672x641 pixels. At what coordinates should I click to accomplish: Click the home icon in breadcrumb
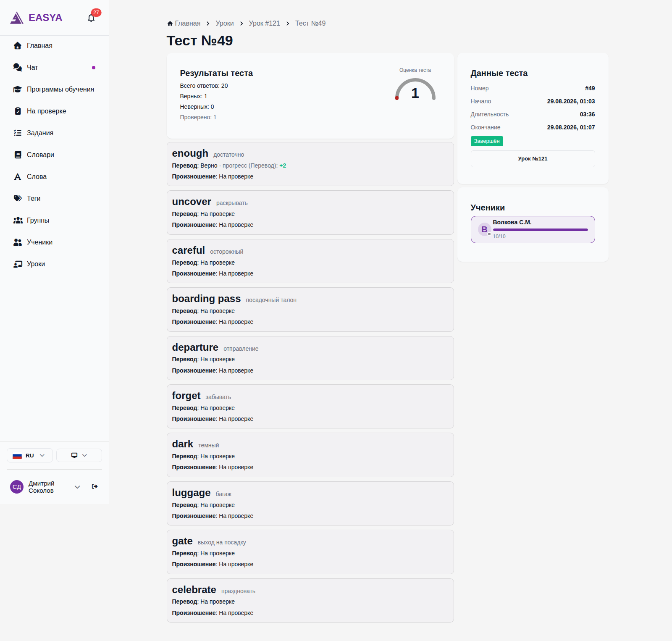(x=170, y=24)
